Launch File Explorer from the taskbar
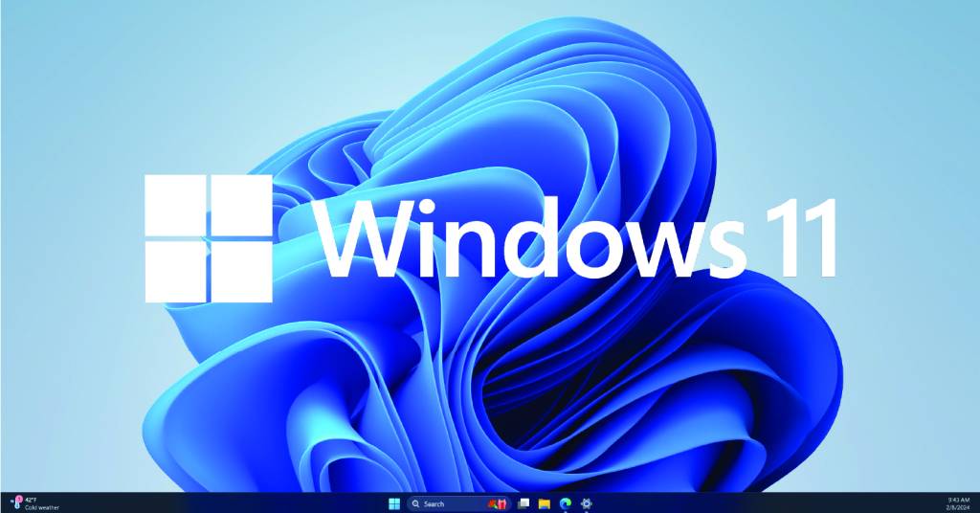 pos(545,503)
